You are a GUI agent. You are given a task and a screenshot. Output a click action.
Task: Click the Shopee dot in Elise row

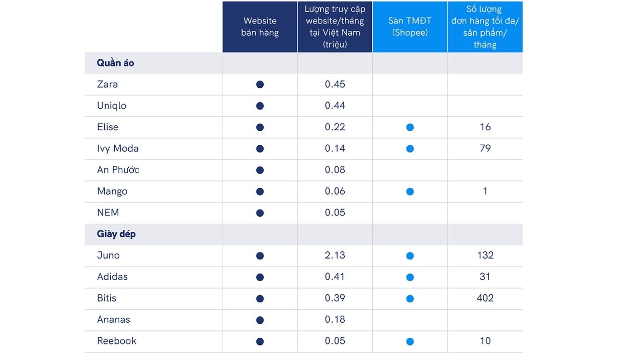tap(410, 127)
